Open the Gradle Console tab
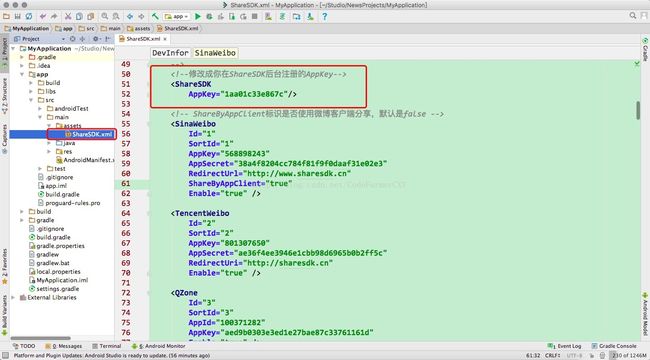The width and height of the screenshot is (650, 360). coord(614,346)
